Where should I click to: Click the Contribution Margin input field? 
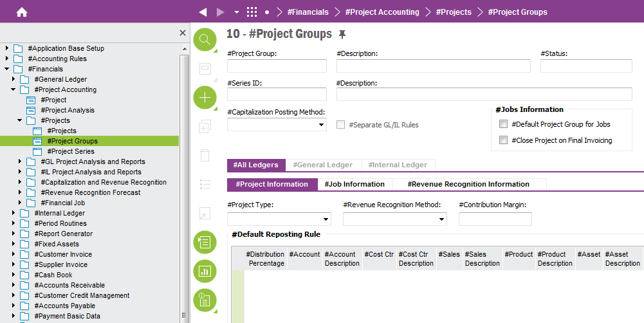point(495,219)
